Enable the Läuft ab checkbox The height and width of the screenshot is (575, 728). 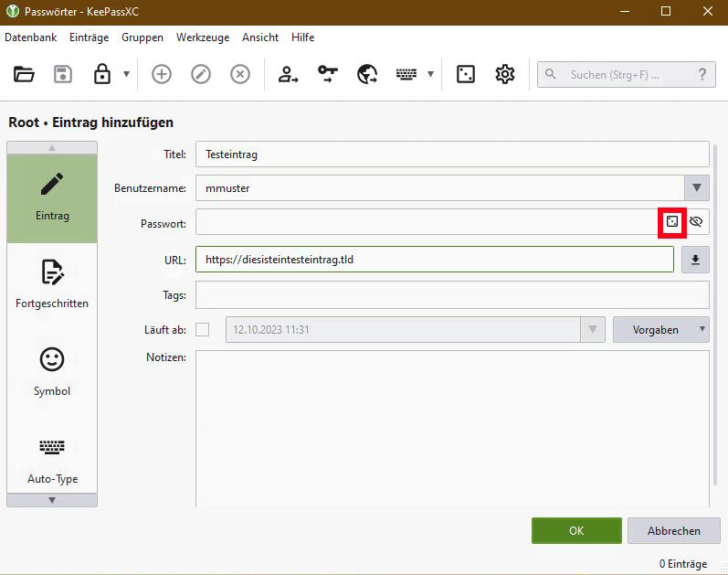[x=203, y=329]
